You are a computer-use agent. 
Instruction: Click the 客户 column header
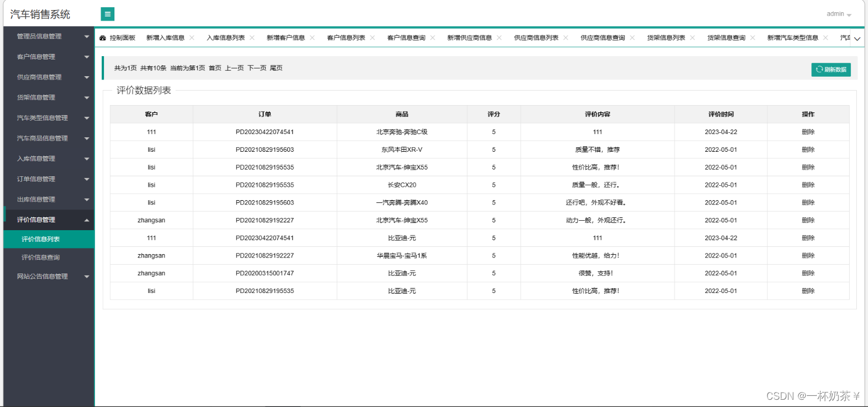coord(151,114)
